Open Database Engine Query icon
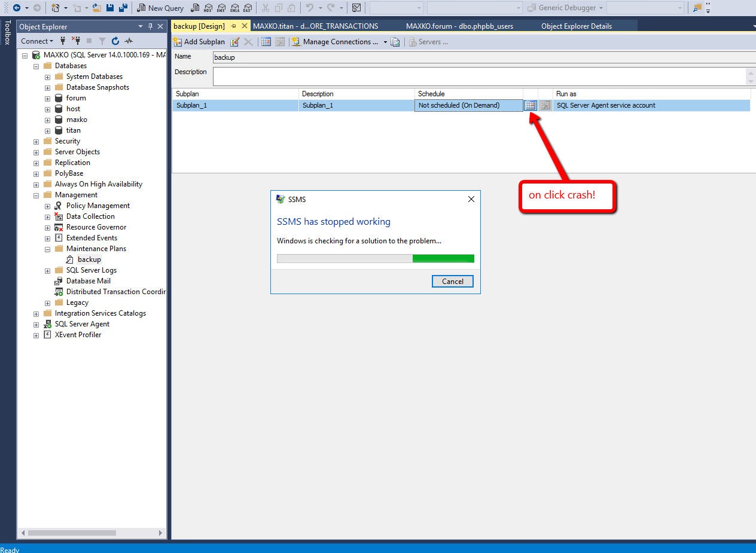Viewport: 756px width, 553px height. click(x=195, y=8)
